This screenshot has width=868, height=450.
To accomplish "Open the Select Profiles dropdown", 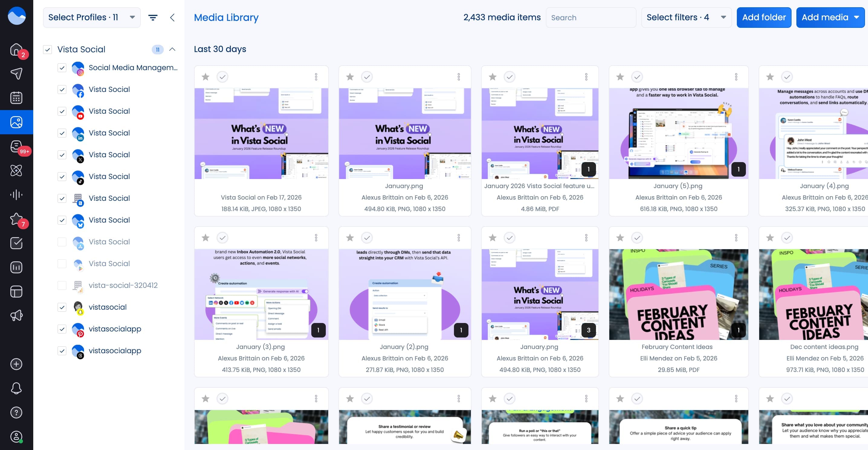I will [x=91, y=17].
